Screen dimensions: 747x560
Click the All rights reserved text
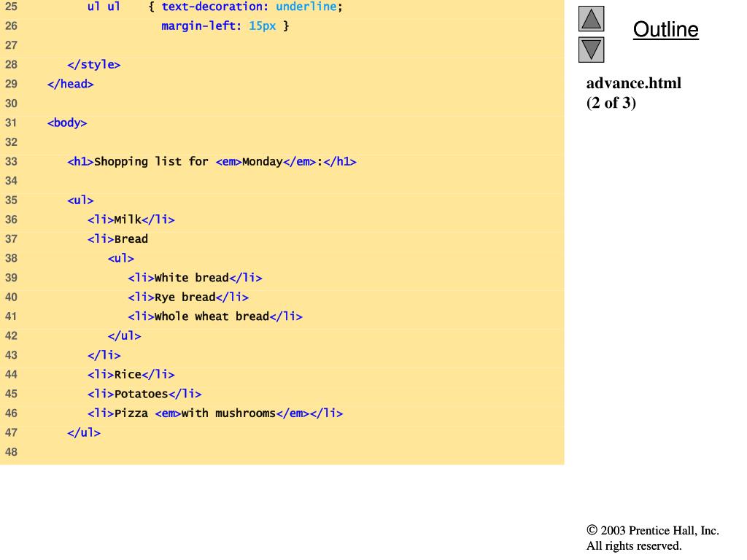pyautogui.click(x=634, y=545)
